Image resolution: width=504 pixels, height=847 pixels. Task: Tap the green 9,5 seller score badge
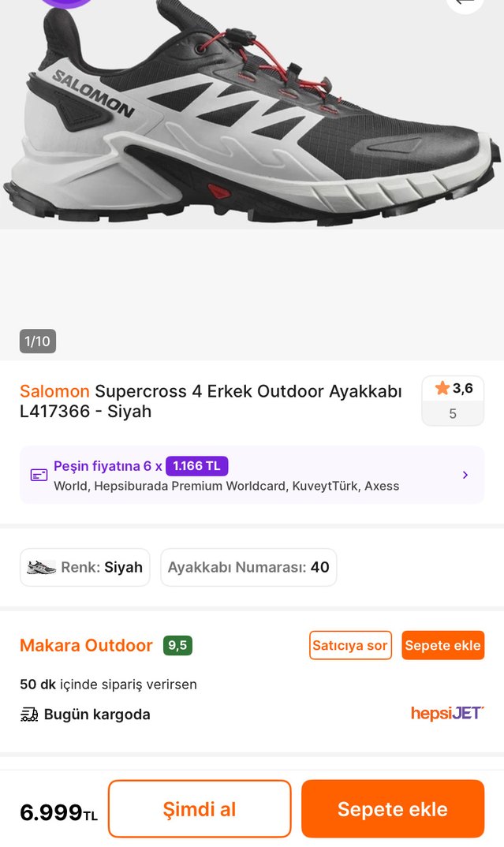click(177, 645)
